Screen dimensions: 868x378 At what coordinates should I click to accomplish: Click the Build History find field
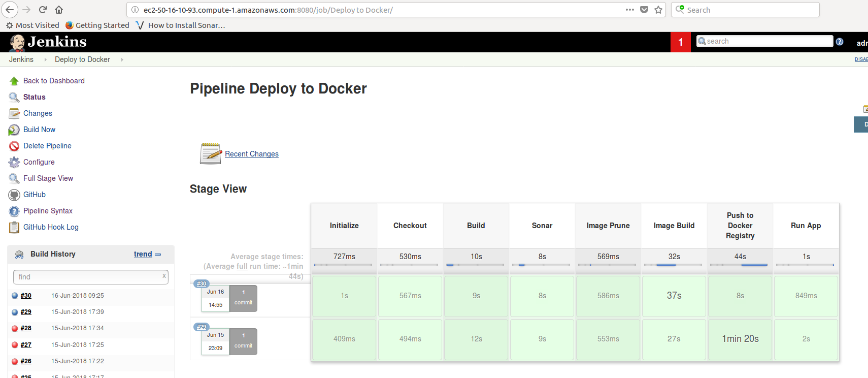tap(90, 277)
